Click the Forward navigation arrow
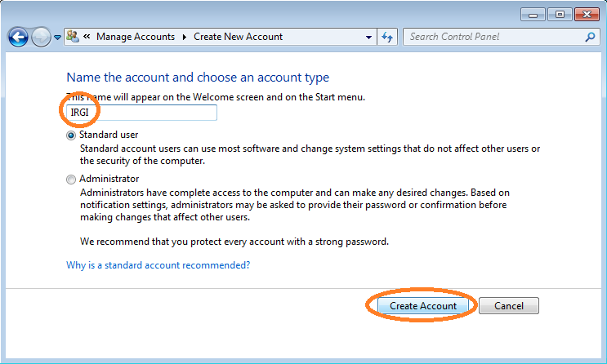 coord(41,38)
